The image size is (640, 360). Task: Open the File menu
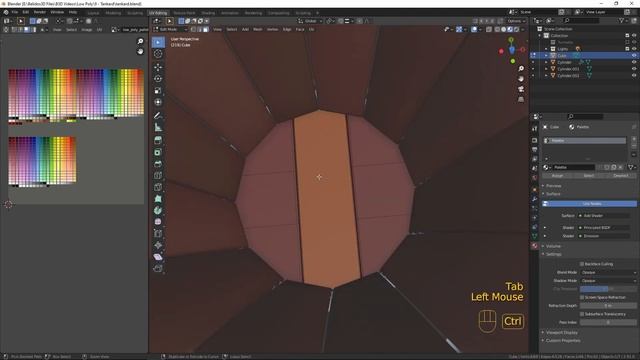[15, 12]
